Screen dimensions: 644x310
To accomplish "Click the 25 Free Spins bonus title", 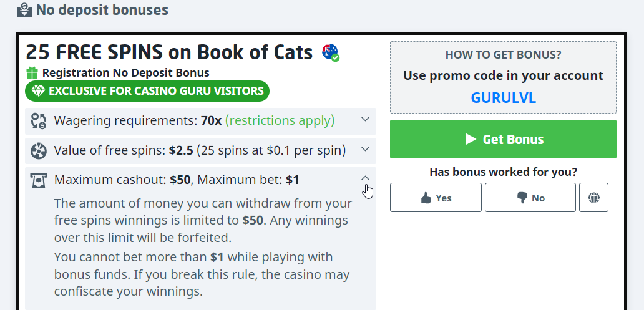I will pos(169,52).
